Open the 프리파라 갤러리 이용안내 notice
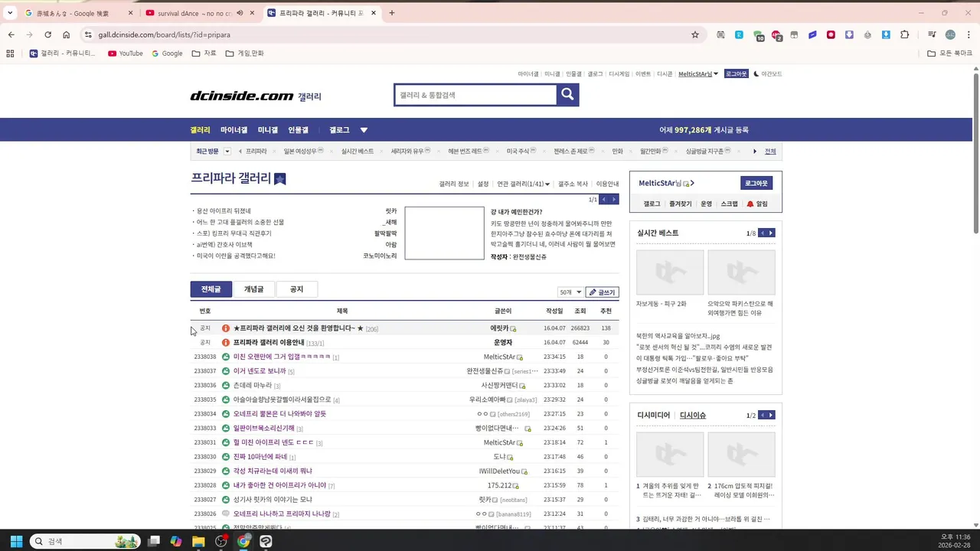Viewport: 980px width, 551px height. tap(269, 343)
